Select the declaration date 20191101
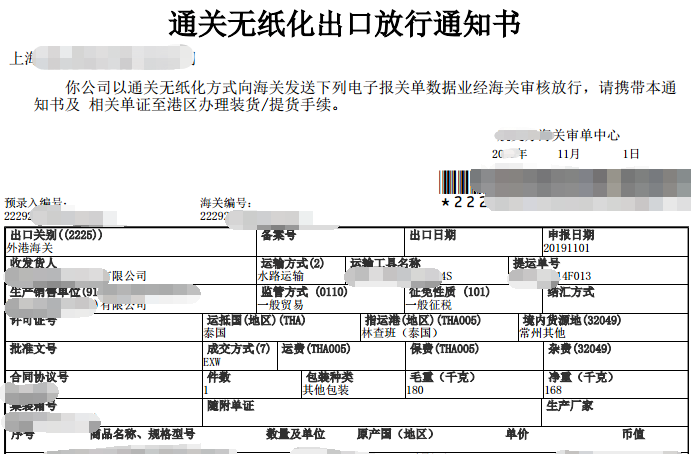693x454 pixels. (567, 248)
